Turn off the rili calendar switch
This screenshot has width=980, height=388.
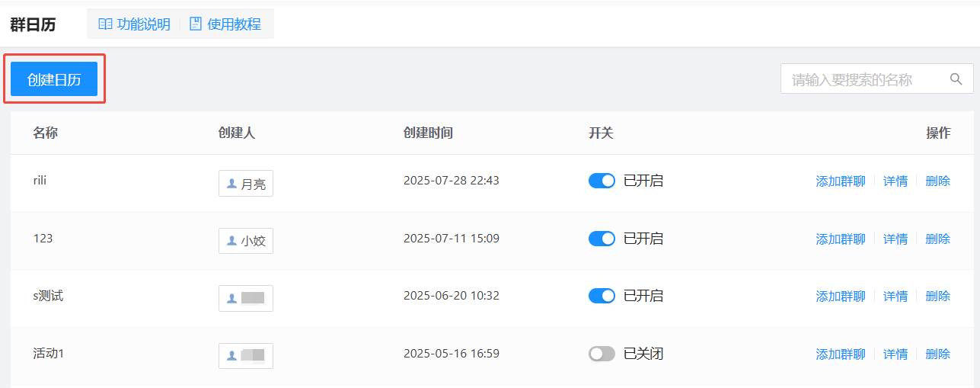coord(602,181)
